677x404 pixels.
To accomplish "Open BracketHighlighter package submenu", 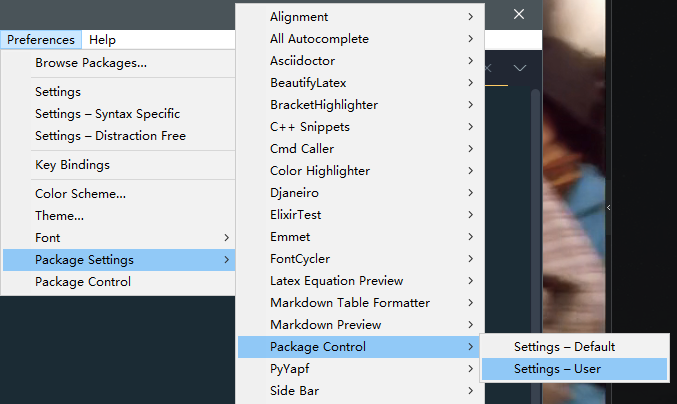I will click(x=323, y=105).
